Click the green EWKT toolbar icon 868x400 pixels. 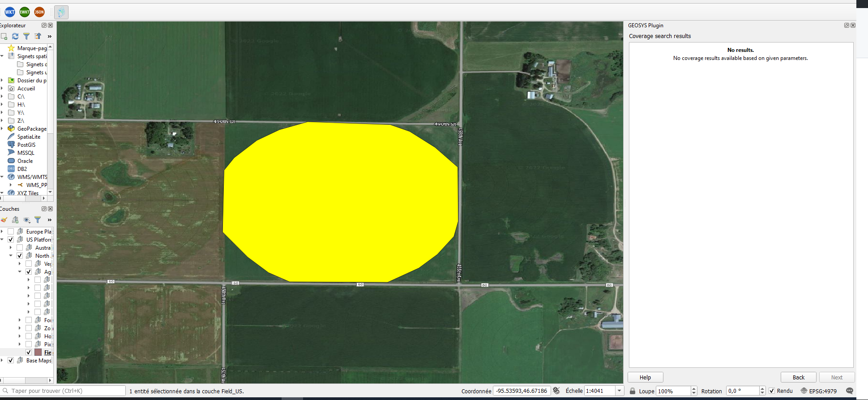[x=25, y=12]
